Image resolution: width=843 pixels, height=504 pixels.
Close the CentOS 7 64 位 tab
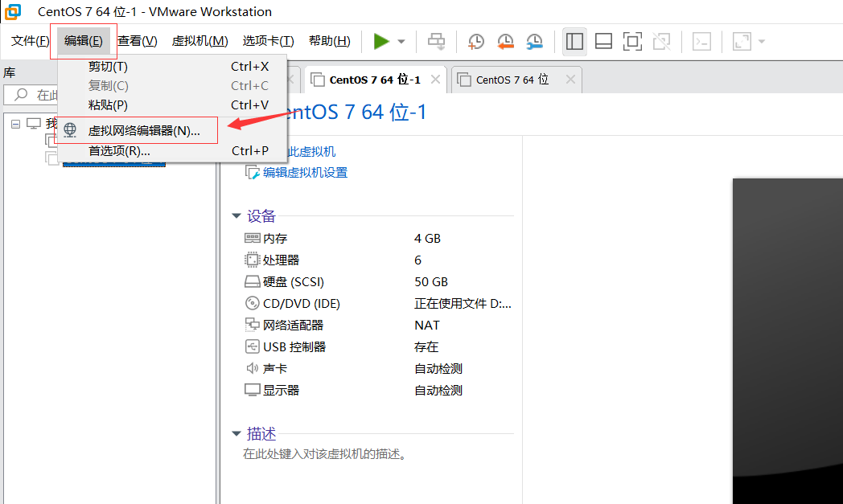[x=570, y=80]
